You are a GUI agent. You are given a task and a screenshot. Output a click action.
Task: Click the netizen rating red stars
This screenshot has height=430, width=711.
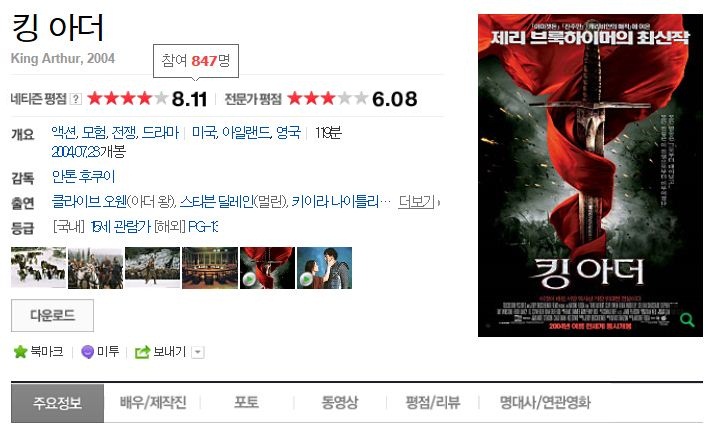pyautogui.click(x=127, y=98)
